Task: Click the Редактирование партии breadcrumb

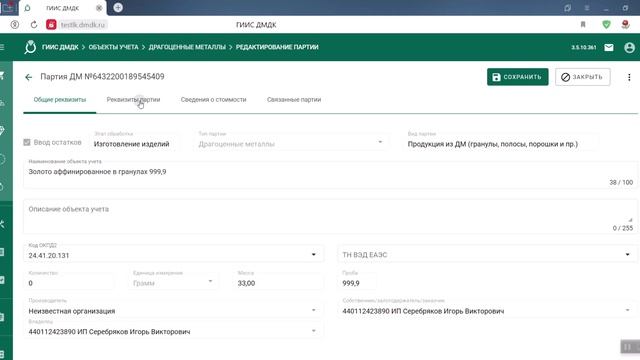Action: 277,47
